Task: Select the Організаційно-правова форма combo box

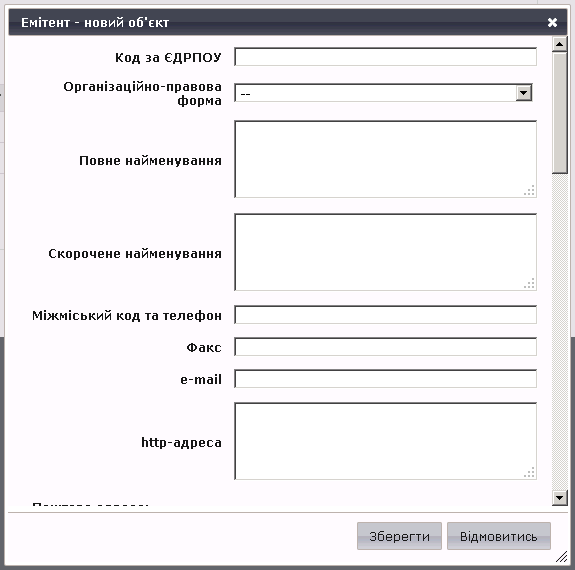Action: pyautogui.click(x=383, y=93)
